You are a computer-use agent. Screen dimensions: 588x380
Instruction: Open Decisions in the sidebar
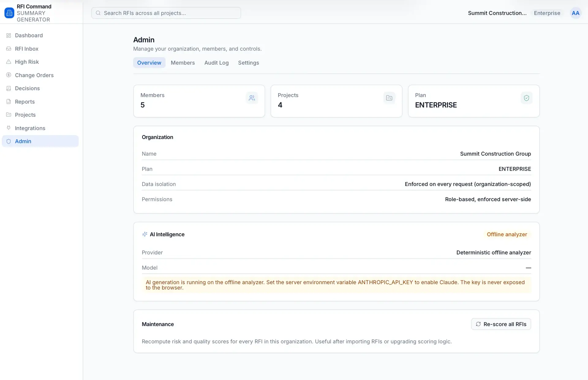[40, 88]
